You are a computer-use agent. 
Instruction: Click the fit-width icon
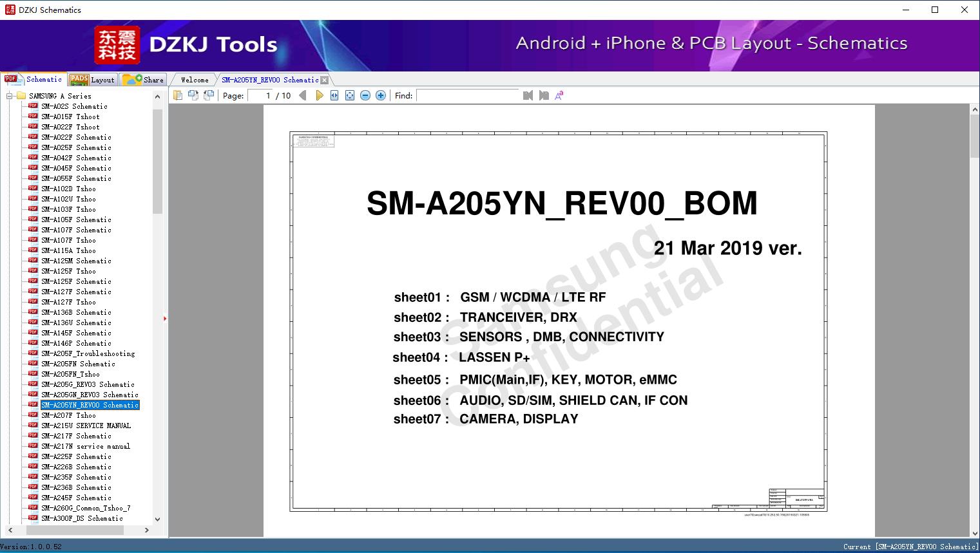[334, 95]
